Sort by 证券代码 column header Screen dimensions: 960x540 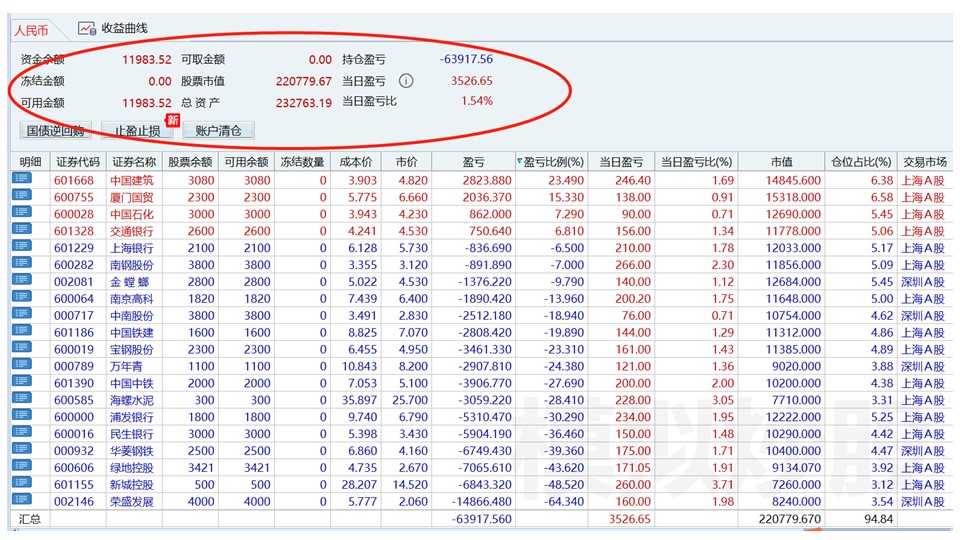click(x=78, y=162)
